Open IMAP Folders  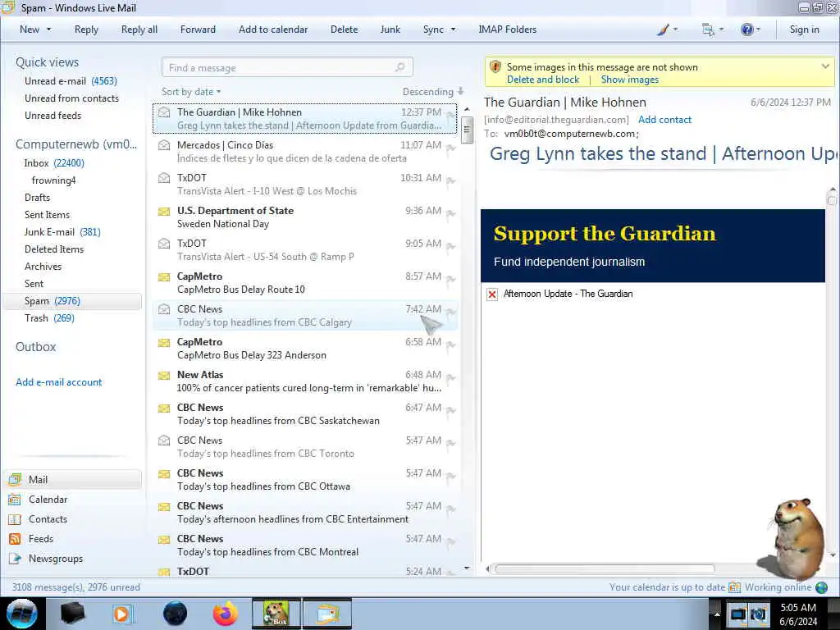(x=507, y=30)
